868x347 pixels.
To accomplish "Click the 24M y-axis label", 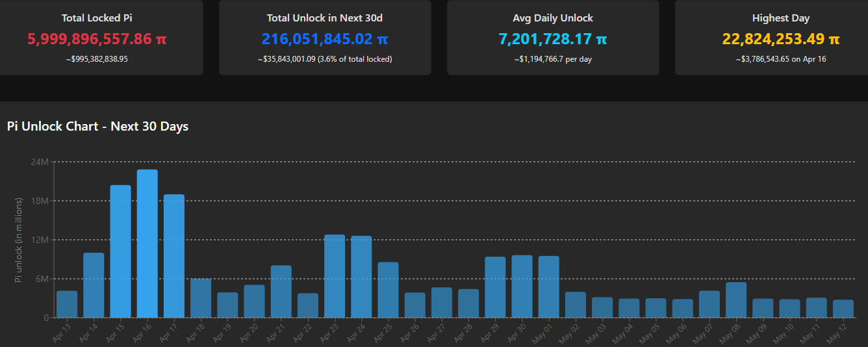I will (40, 161).
